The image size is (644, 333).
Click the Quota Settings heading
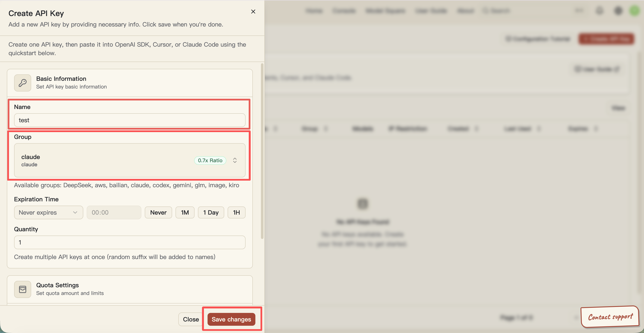tap(57, 285)
